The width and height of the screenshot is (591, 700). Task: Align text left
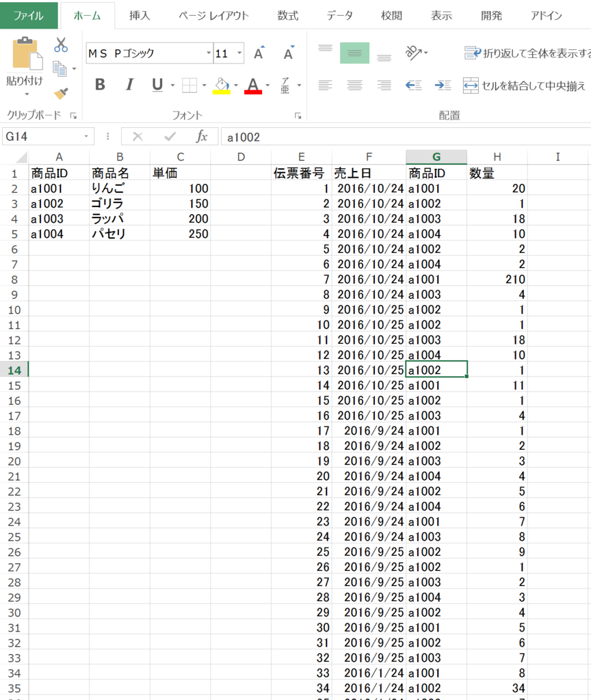coord(325,85)
